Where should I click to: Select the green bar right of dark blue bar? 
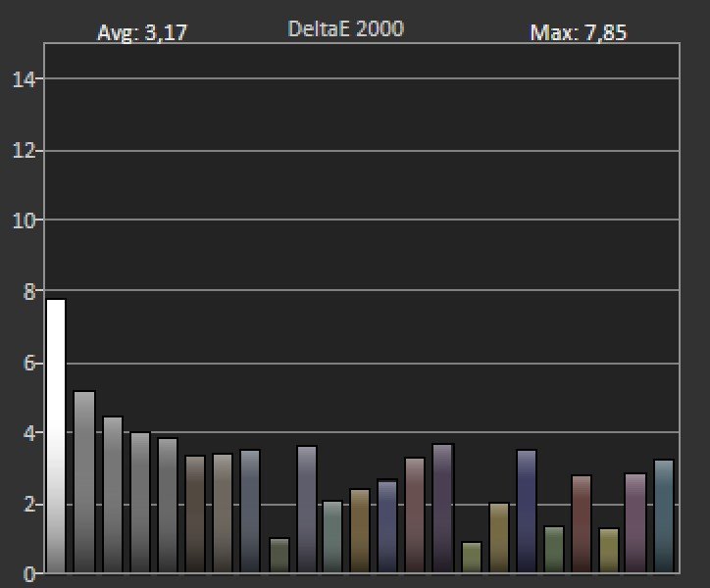(554, 549)
